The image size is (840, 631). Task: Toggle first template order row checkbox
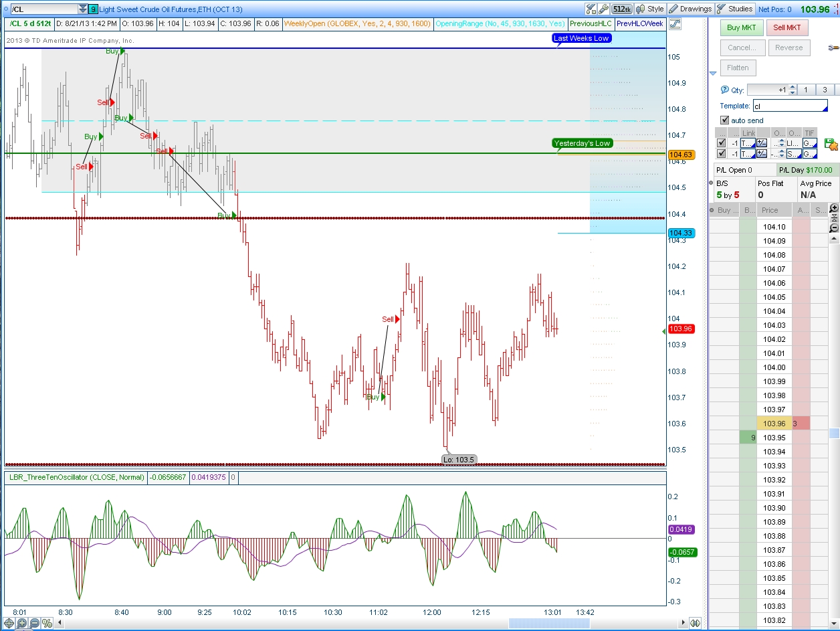click(721, 143)
